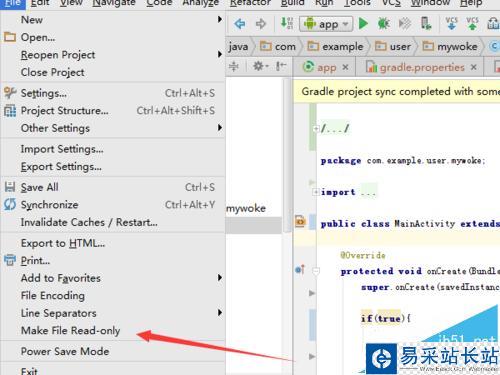Click Hide project panel icon

281,66
